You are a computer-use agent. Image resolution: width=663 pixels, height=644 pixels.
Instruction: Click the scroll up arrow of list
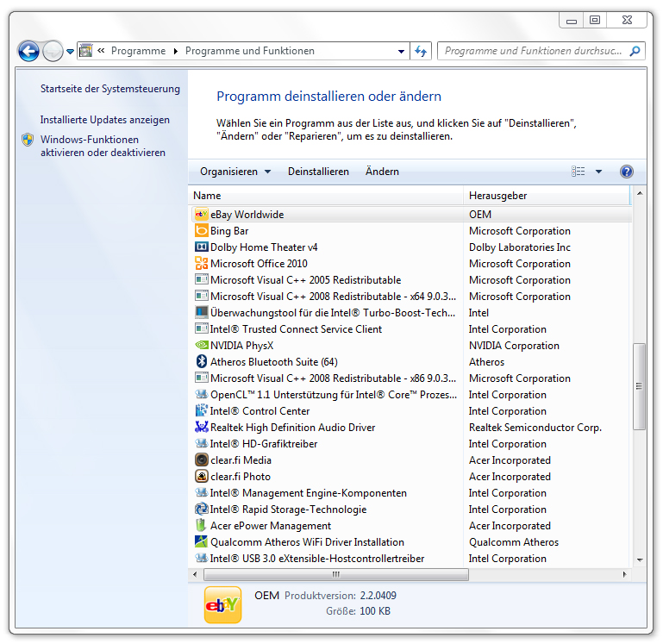tap(640, 193)
